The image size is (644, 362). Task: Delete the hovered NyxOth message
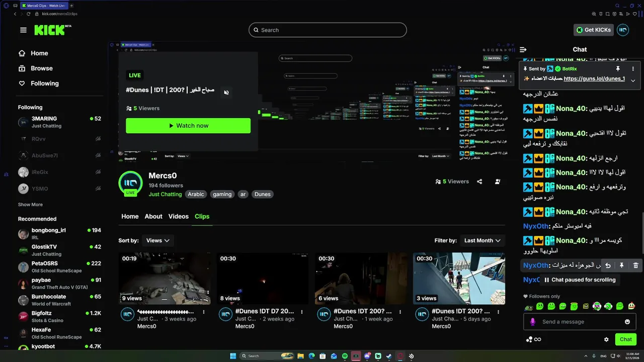pyautogui.click(x=635, y=265)
